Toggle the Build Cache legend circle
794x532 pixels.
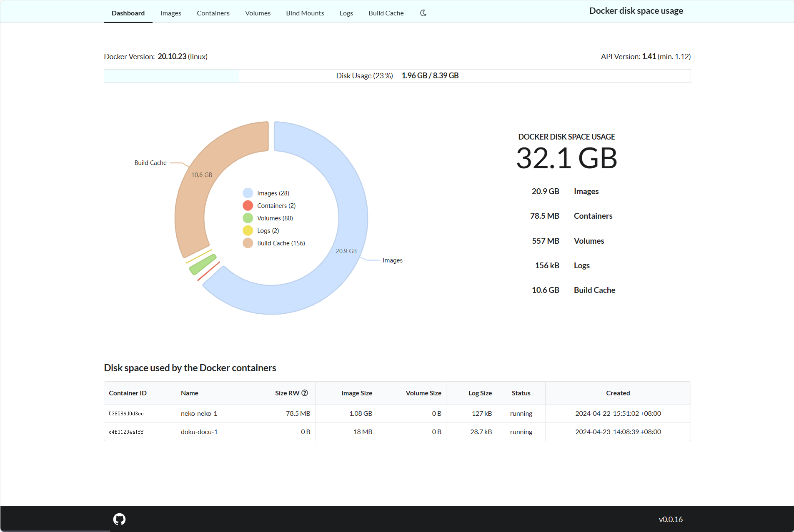click(x=248, y=243)
